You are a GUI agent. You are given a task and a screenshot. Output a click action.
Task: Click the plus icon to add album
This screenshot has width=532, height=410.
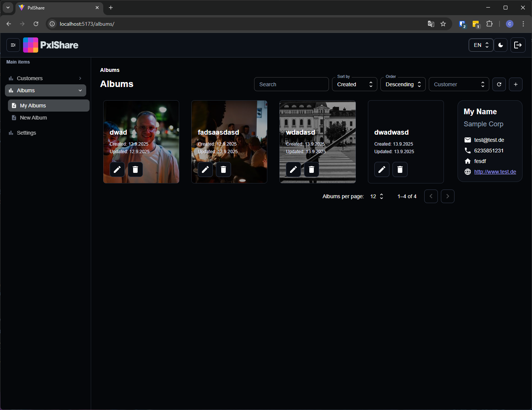point(516,84)
